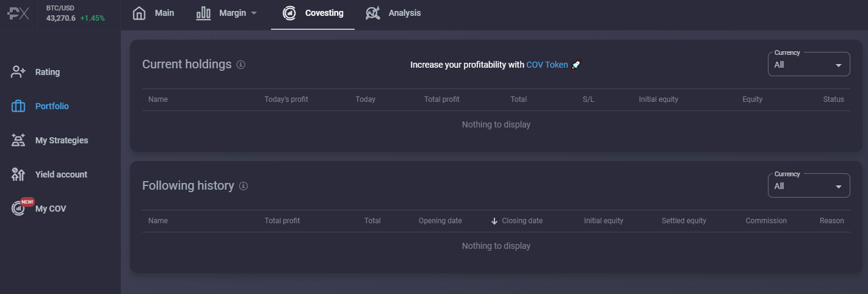This screenshot has height=294, width=868.
Task: Open Following history Currency dropdown
Action: (x=808, y=185)
